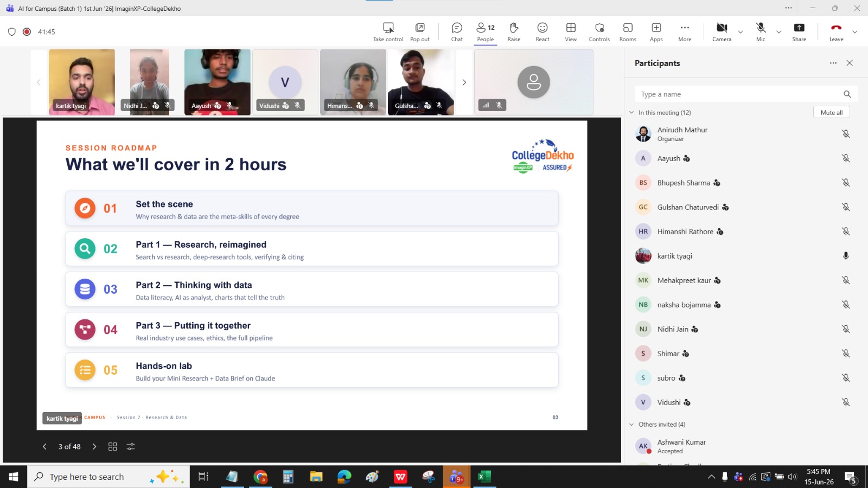Viewport: 868px width, 488px height.
Task: Open the title bar more options
Action: click(788, 8)
